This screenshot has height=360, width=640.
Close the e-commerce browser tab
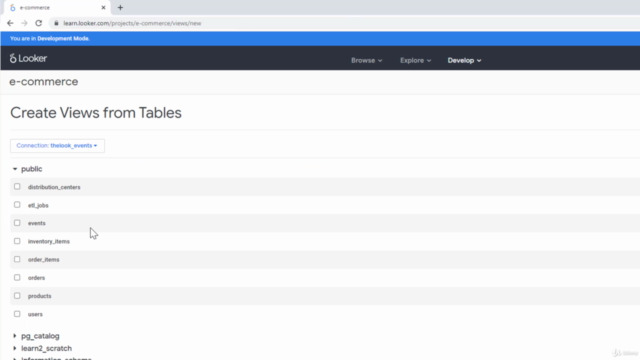point(103,7)
